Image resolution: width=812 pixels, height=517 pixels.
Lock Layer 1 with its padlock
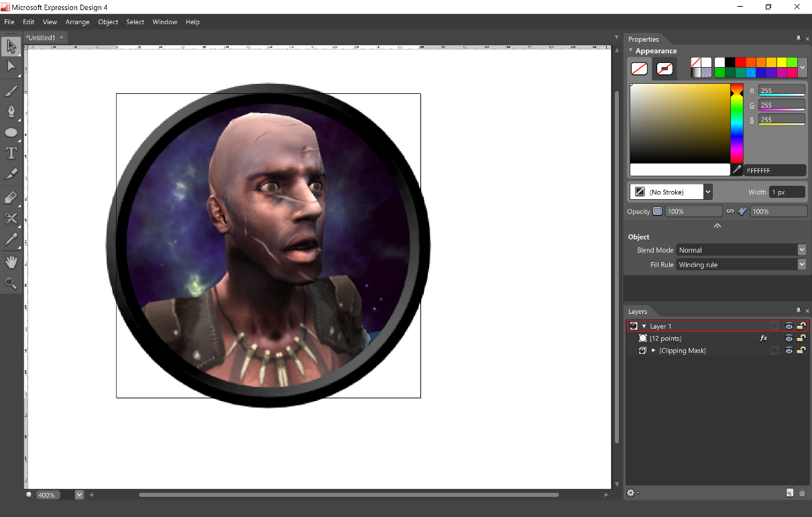801,326
